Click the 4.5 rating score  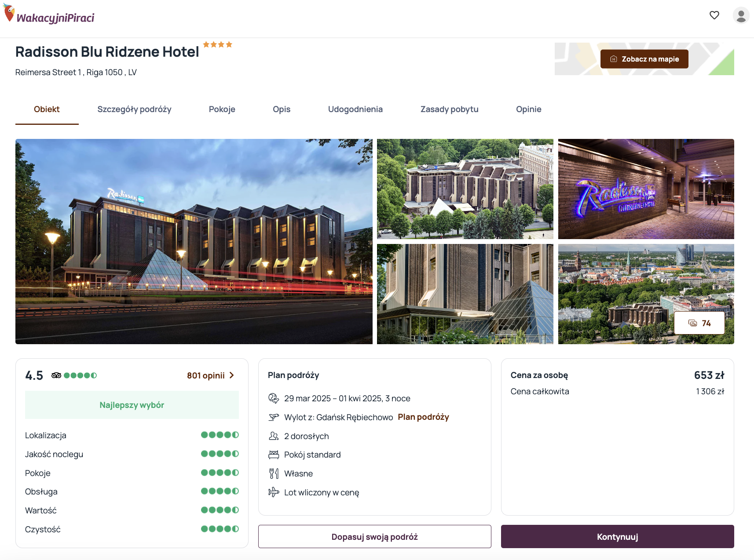pos(34,375)
